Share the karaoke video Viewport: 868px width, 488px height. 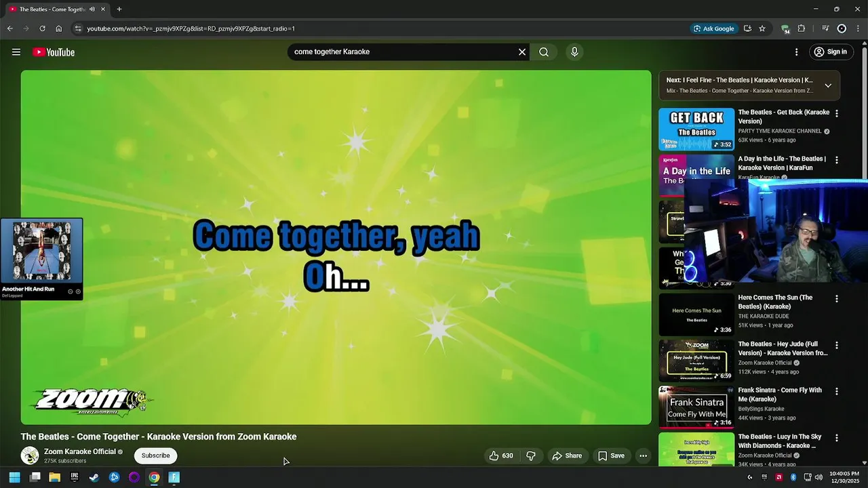[x=567, y=455]
